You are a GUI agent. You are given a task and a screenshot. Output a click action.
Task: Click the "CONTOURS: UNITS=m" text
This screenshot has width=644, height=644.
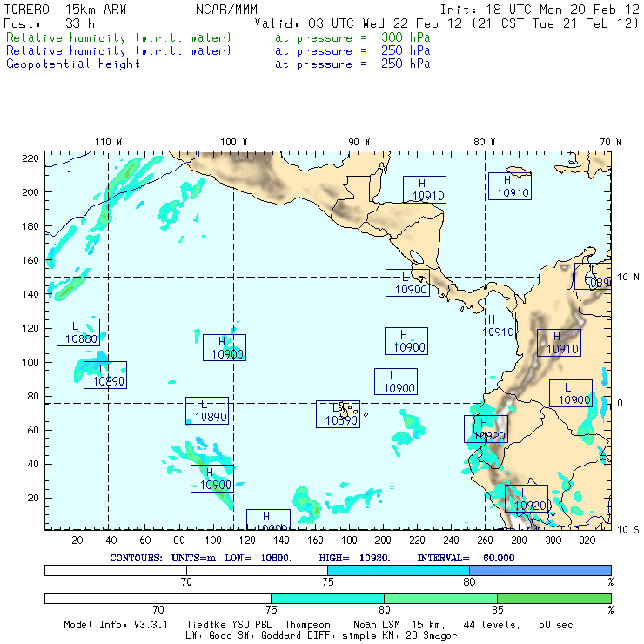point(163,558)
